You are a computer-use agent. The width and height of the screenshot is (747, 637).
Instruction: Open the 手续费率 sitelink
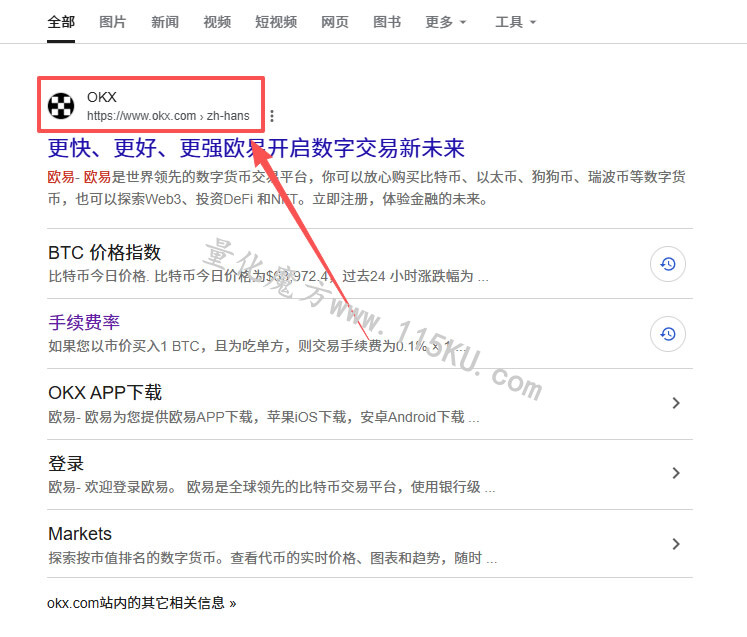point(84,323)
